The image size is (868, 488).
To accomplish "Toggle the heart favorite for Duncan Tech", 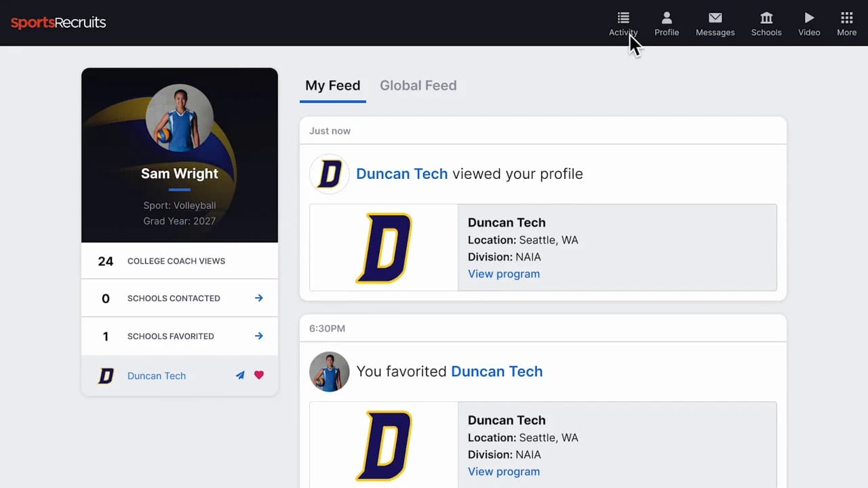I will 259,375.
